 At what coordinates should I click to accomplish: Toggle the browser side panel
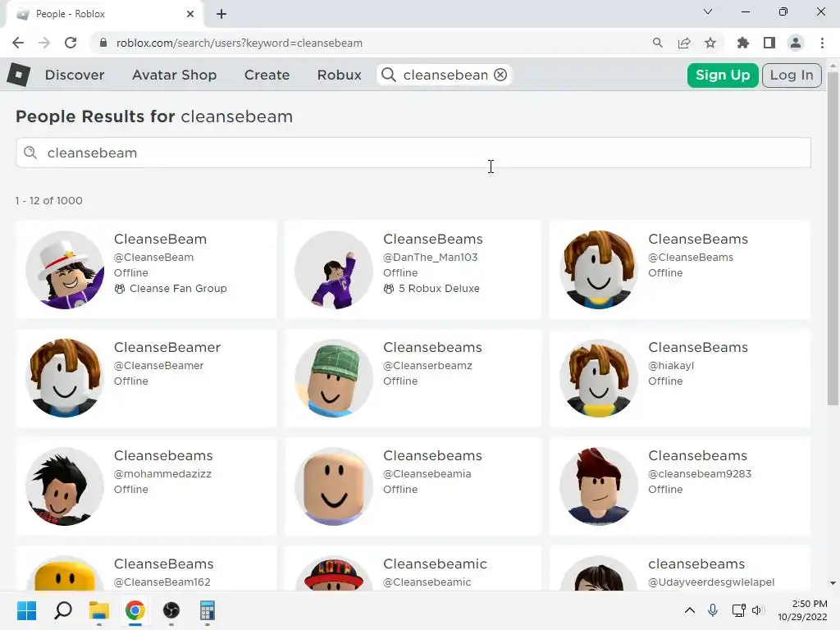769,43
